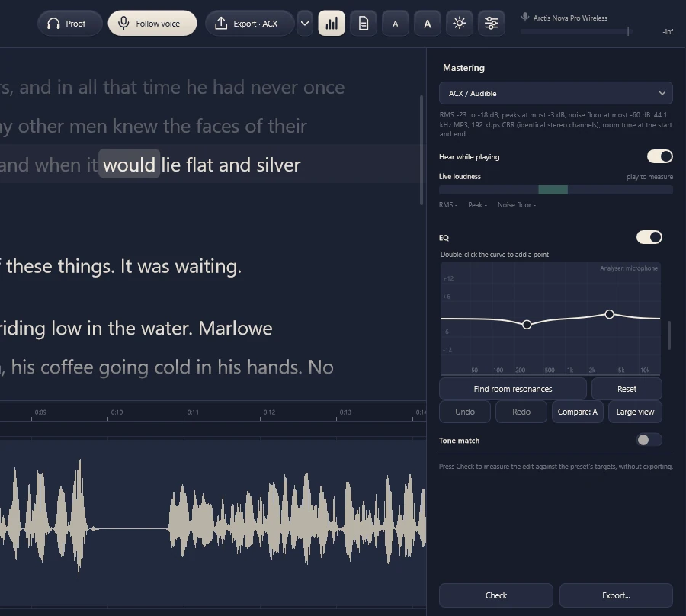Click the line "riding low in the water. Marlowe"

(136, 328)
